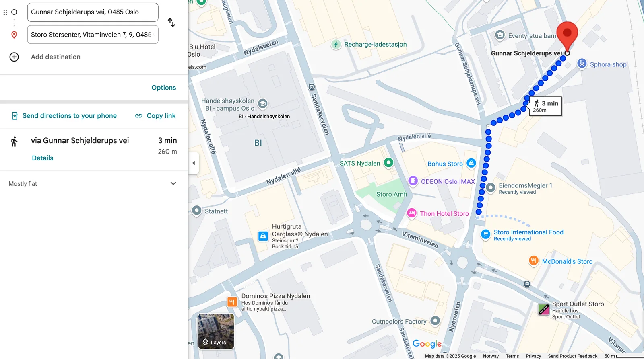Screen dimensions: 644x359
Task: Open the McDonald's Storo restaurant pin
Action: click(533, 261)
